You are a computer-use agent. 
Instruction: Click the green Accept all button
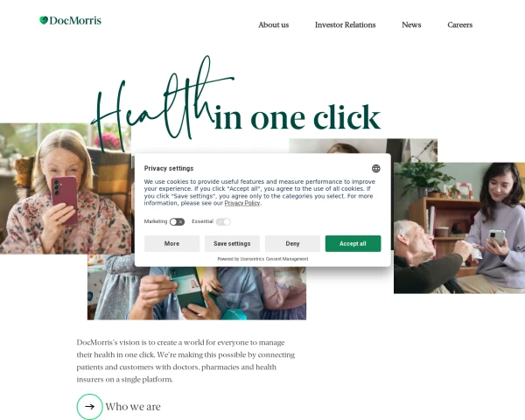pyautogui.click(x=353, y=243)
